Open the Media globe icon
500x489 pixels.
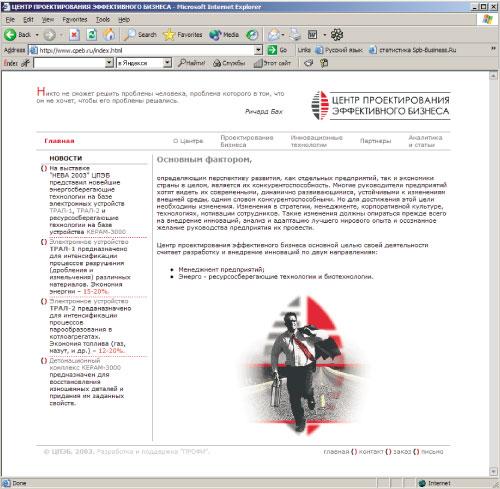(215, 35)
